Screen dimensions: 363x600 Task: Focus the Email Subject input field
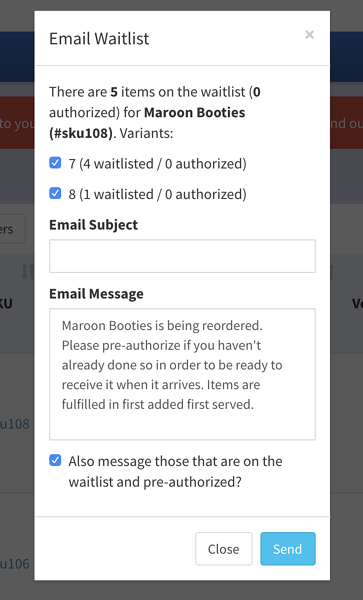pos(182,256)
